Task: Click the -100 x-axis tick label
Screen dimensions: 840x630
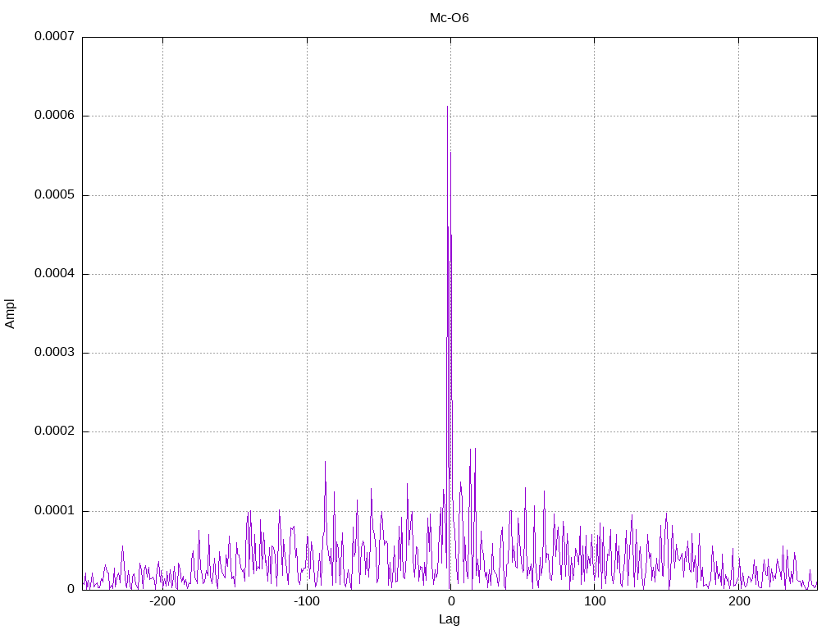Action: [x=307, y=601]
